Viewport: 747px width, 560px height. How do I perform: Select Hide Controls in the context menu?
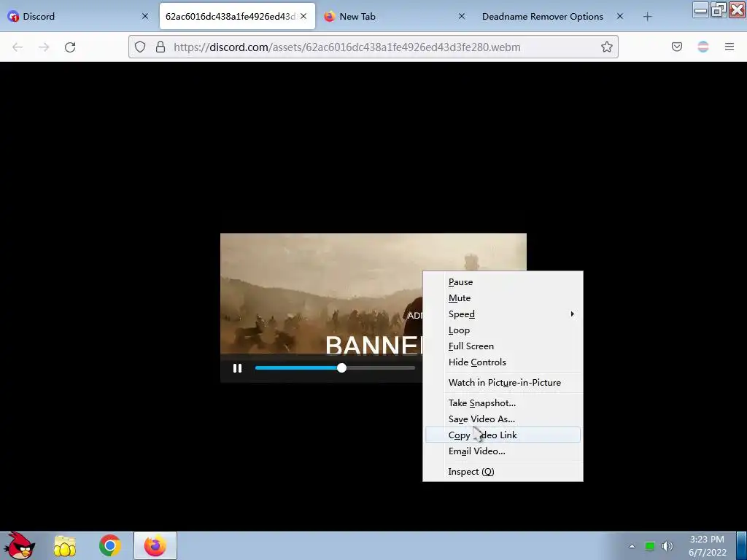503,362
